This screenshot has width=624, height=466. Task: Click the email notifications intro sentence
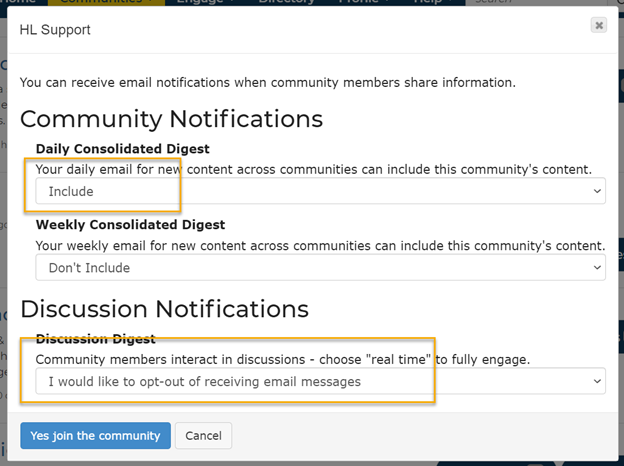[268, 82]
